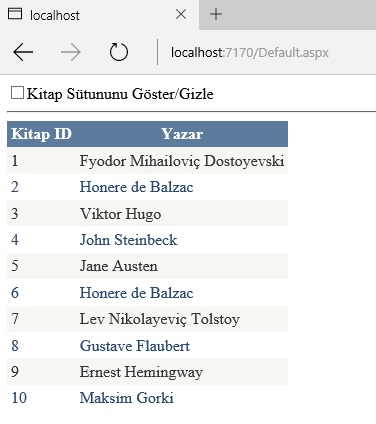Select the Gustave Flaubert row
Screen dimensions: 376x424
pyautogui.click(x=147, y=346)
